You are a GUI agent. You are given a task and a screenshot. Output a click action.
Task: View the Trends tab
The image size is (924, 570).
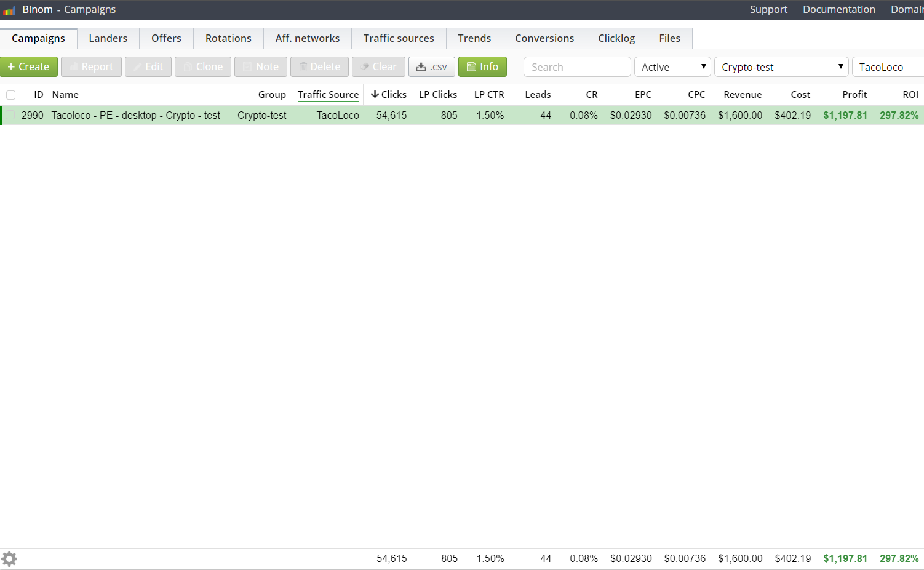point(474,38)
